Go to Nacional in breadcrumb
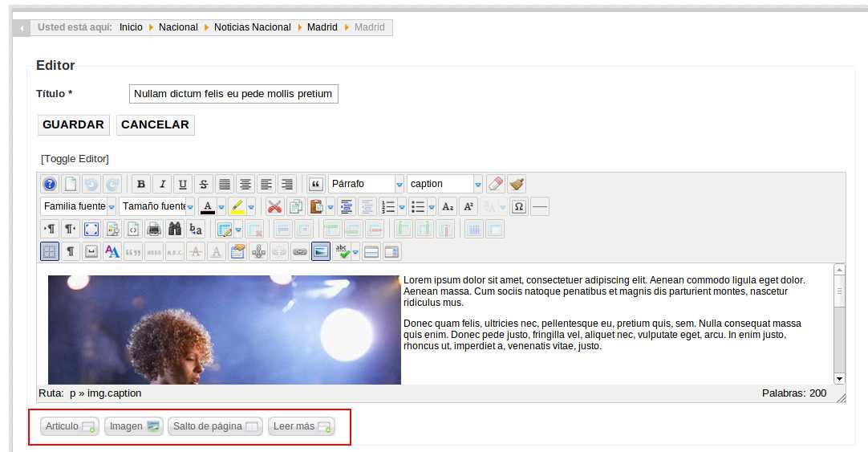Screen dimensions: 868x452 [x=178, y=27]
